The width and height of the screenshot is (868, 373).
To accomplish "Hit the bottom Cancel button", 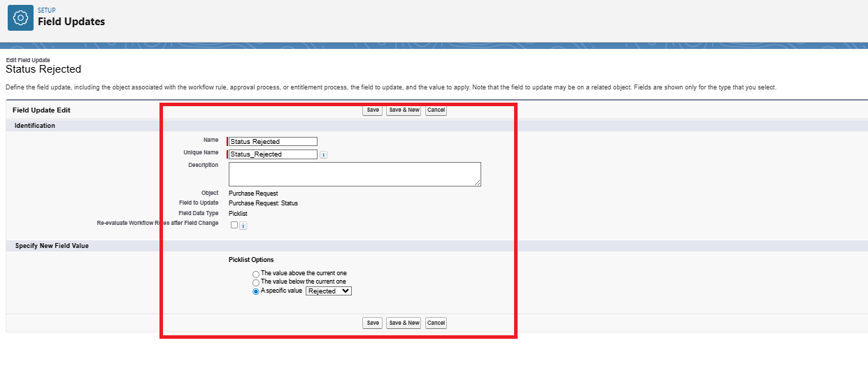I will 436,323.
